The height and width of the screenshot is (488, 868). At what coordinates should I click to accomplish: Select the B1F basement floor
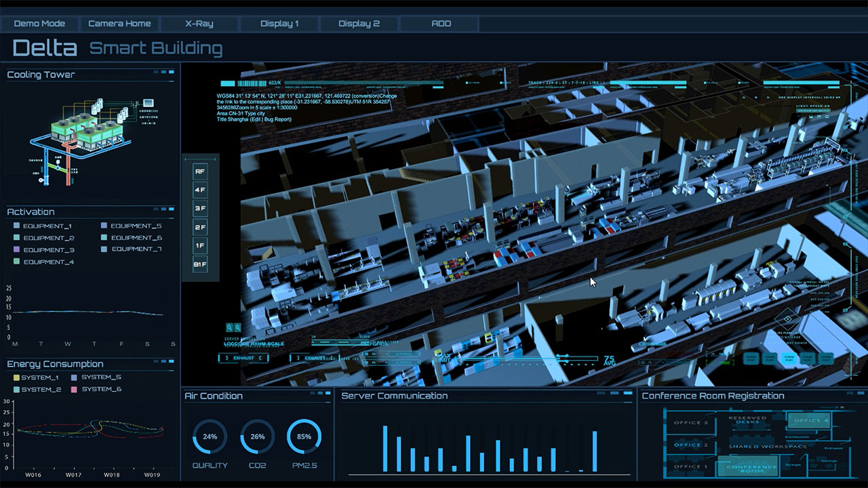(x=200, y=264)
